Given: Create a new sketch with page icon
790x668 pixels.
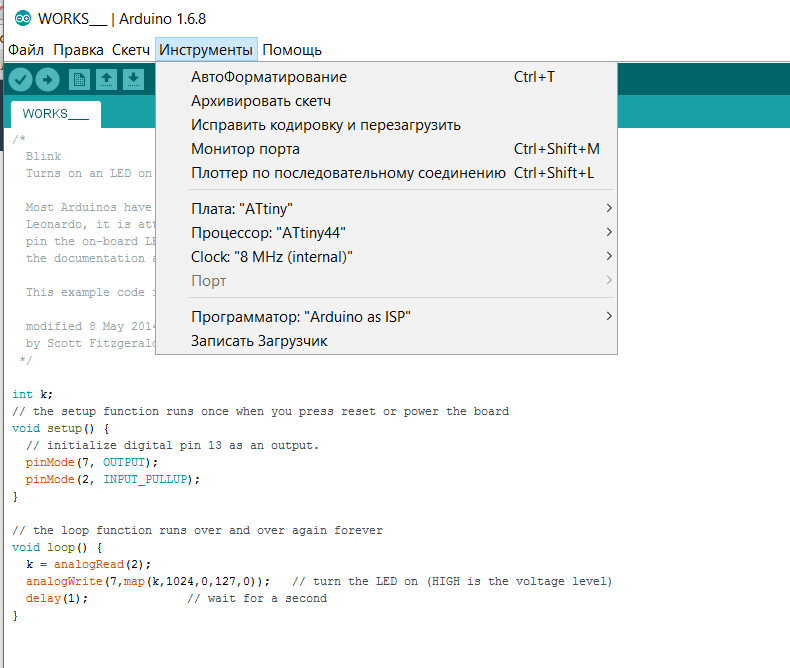Looking at the screenshot, I should [79, 80].
